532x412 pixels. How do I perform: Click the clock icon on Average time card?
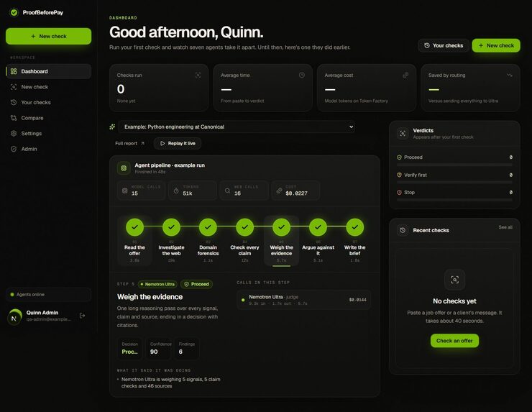[x=302, y=75]
